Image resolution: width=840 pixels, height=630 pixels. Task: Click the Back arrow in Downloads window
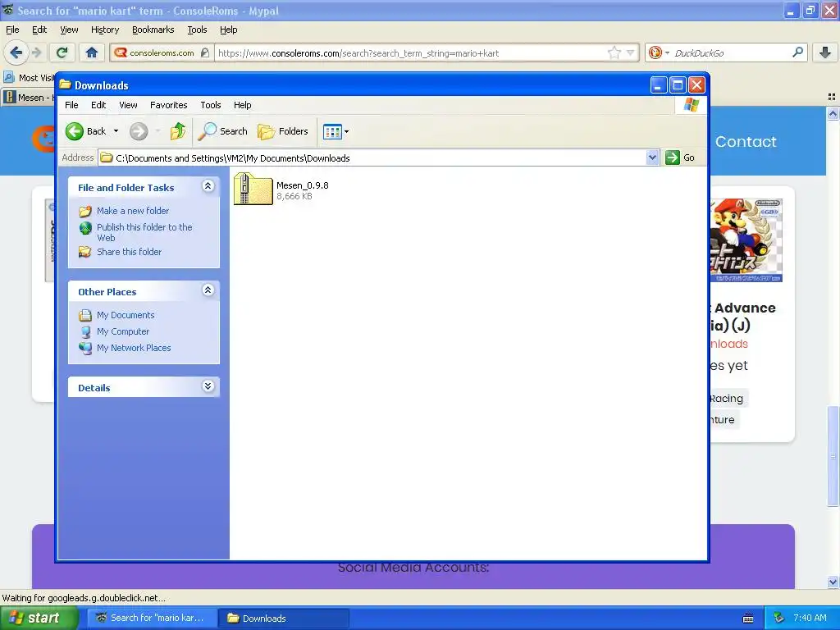point(75,131)
